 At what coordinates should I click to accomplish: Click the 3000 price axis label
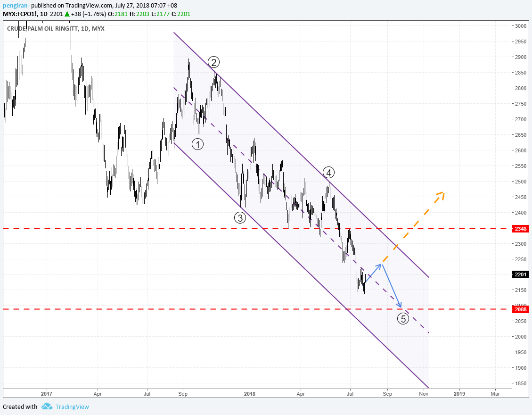(x=521, y=26)
